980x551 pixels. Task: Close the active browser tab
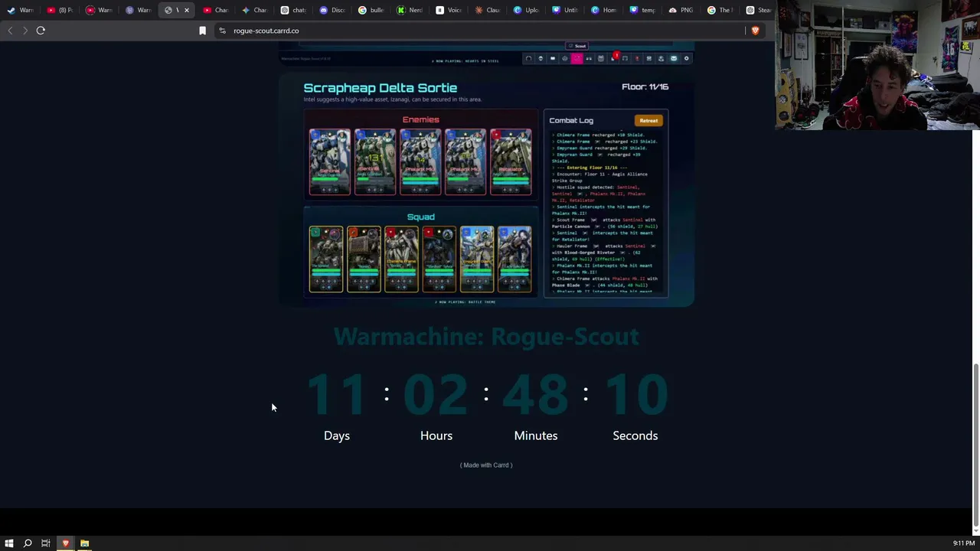[186, 10]
